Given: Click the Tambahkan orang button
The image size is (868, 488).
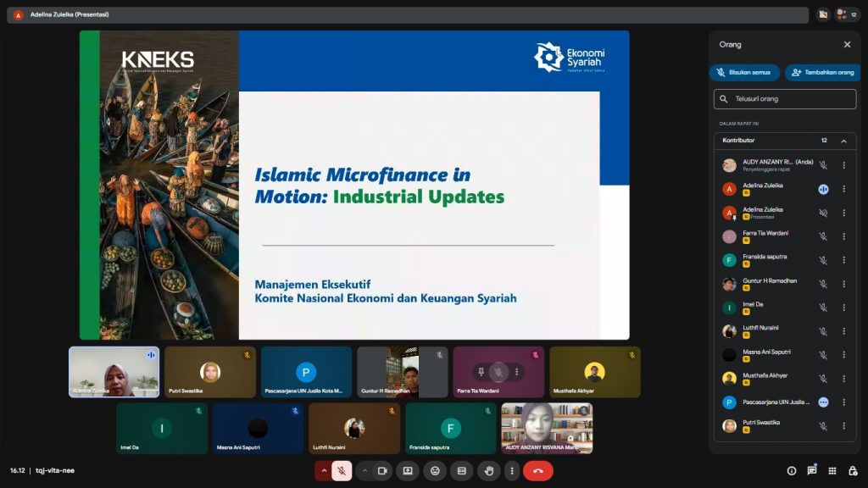Looking at the screenshot, I should coord(822,73).
